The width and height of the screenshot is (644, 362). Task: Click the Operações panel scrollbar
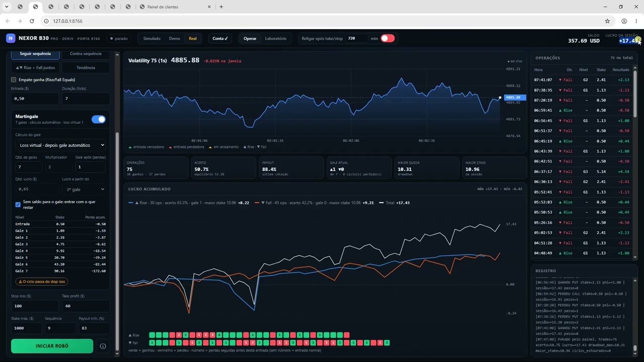635,94
